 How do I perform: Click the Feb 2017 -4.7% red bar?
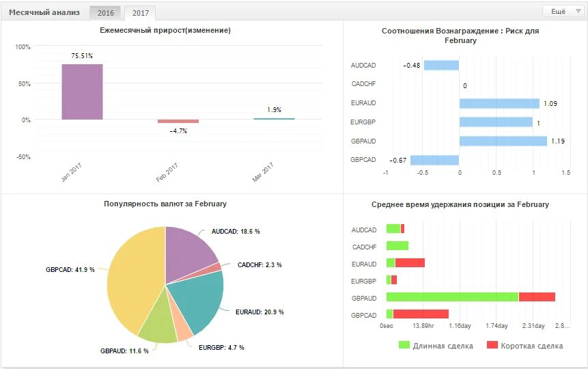pyautogui.click(x=178, y=121)
